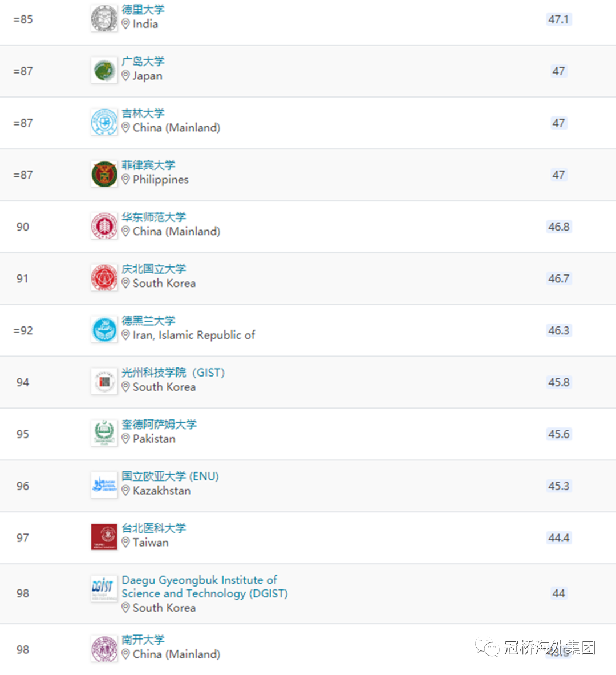Click the 47.1 score badge
This screenshot has height=675, width=616.
[x=559, y=19]
